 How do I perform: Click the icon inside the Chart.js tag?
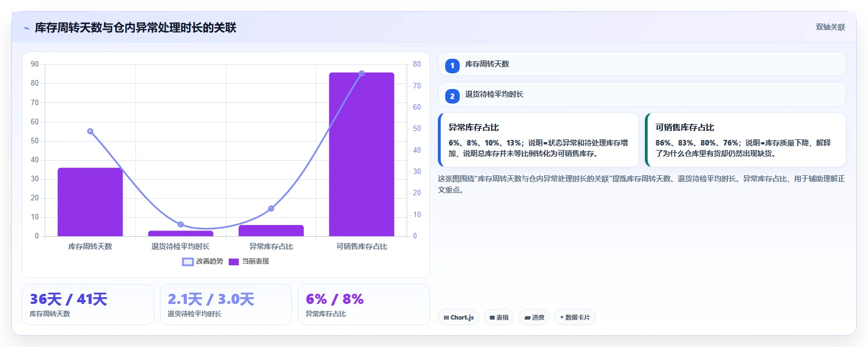[x=446, y=318]
